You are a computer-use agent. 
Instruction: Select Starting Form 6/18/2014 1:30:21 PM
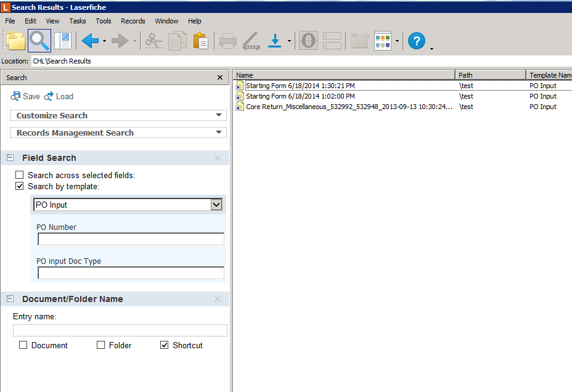click(300, 86)
